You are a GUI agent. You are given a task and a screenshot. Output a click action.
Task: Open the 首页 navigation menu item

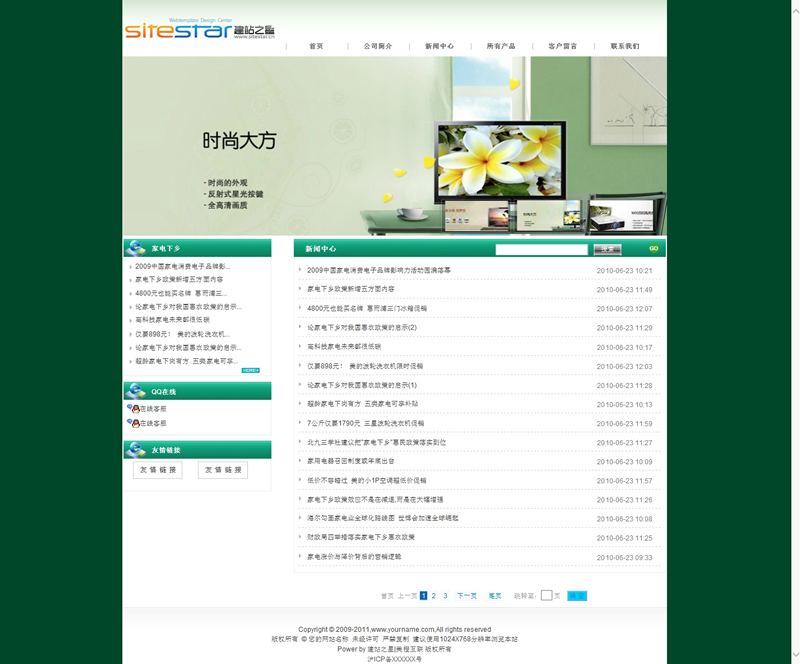[316, 46]
